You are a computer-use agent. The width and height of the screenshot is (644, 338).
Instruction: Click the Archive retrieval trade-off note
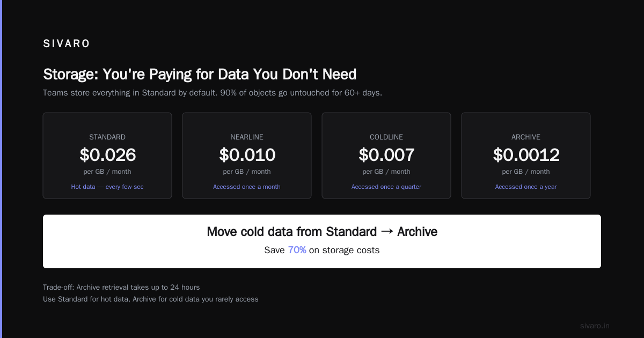(x=121, y=288)
